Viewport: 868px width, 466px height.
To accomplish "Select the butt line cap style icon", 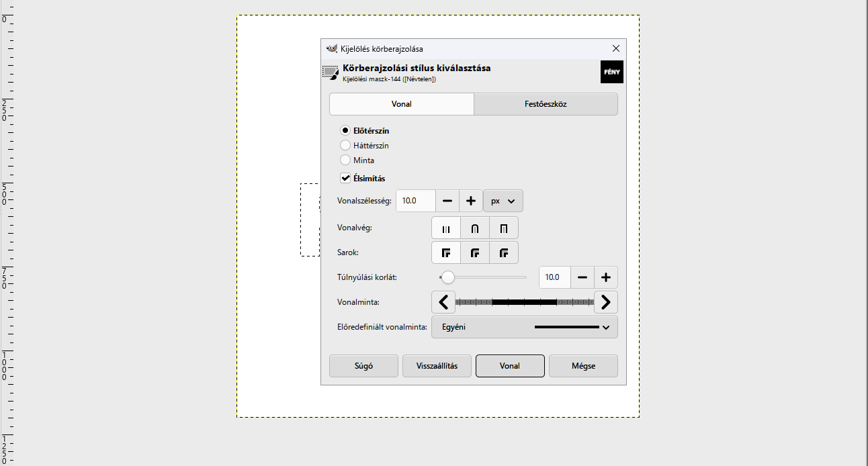I will pos(446,228).
